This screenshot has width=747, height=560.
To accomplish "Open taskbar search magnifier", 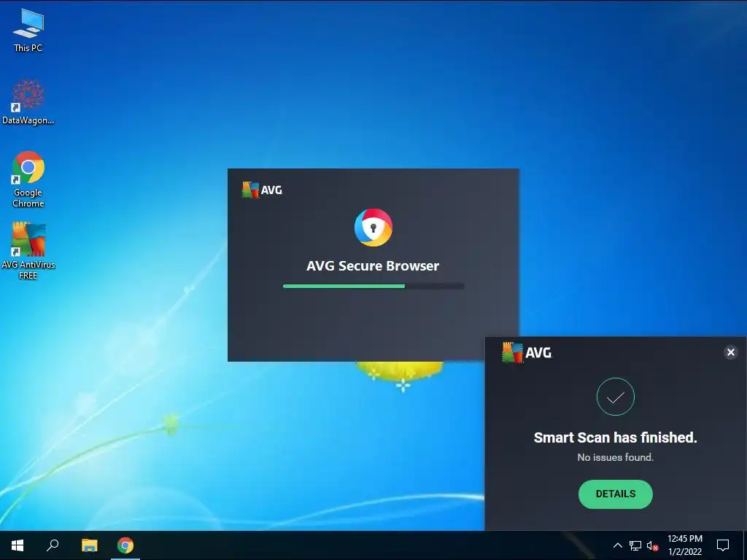I will click(x=53, y=545).
